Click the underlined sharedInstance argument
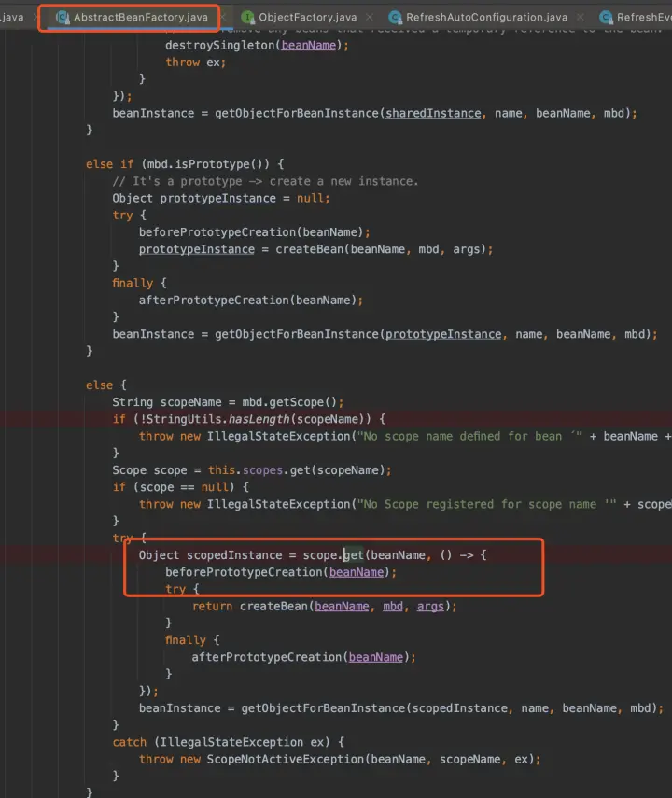This screenshot has height=798, width=672. click(433, 113)
